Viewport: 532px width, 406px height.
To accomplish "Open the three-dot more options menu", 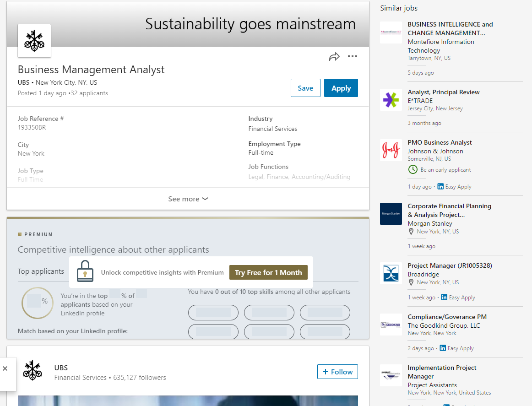I will pos(352,57).
